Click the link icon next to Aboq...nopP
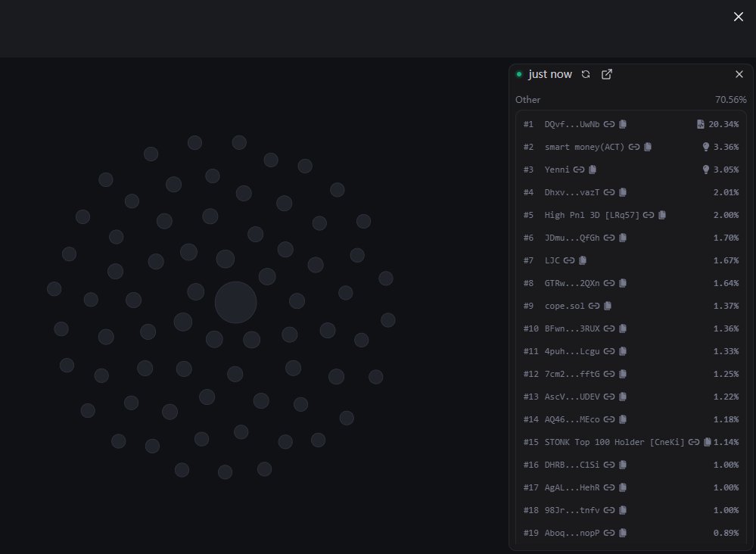Screen dimensions: 756x554 point(609,533)
